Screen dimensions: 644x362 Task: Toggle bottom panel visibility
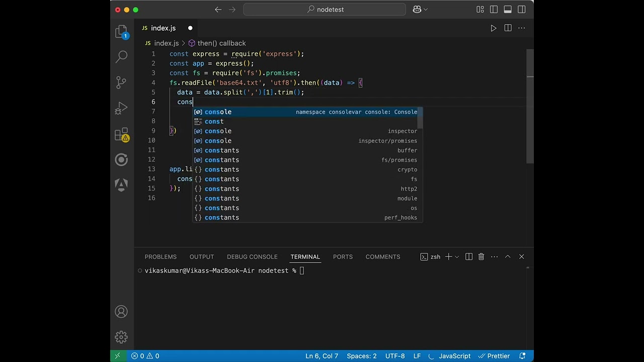[x=508, y=9]
